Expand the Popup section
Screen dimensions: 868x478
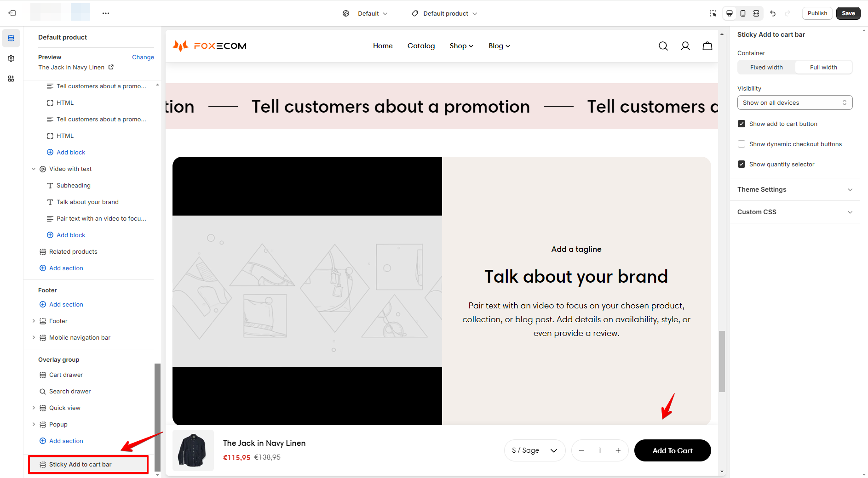click(34, 424)
